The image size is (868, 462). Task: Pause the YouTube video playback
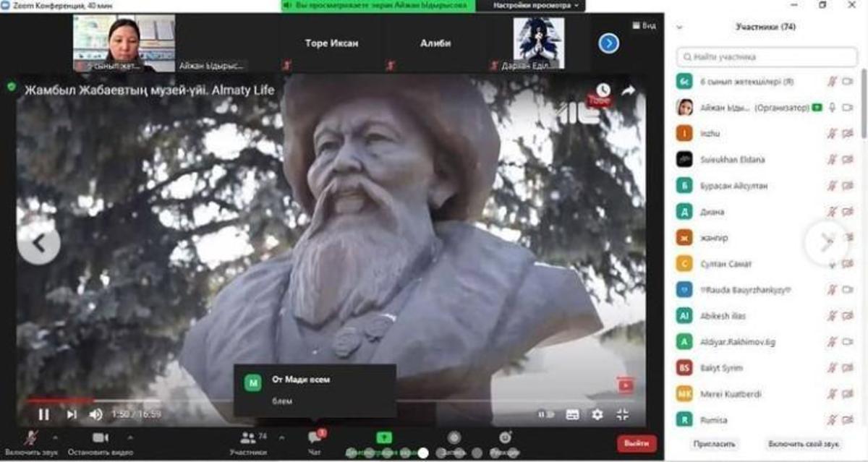[x=43, y=414]
